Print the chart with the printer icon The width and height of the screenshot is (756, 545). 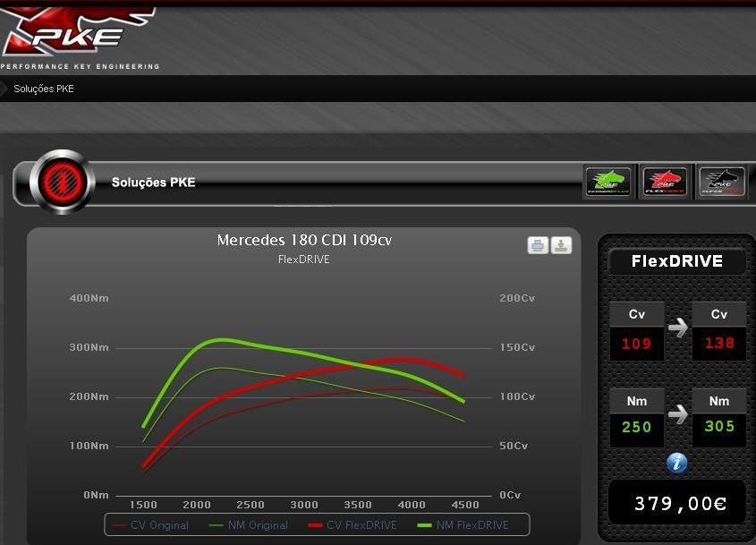pos(538,245)
